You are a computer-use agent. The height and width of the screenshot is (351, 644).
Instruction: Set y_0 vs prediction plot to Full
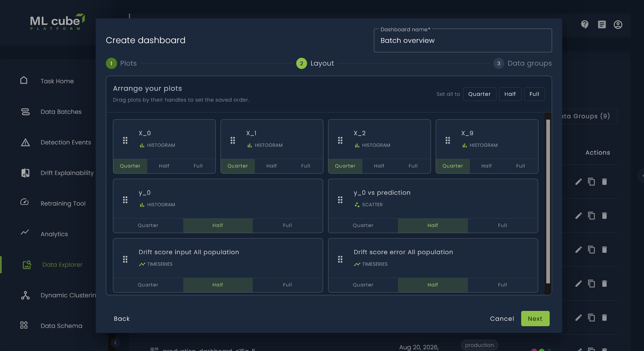503,225
